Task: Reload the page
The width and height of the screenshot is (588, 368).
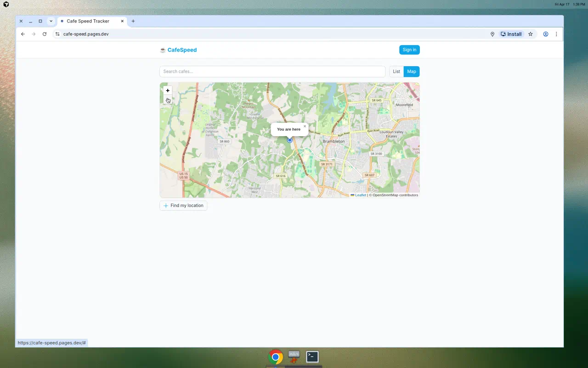Action: point(45,34)
